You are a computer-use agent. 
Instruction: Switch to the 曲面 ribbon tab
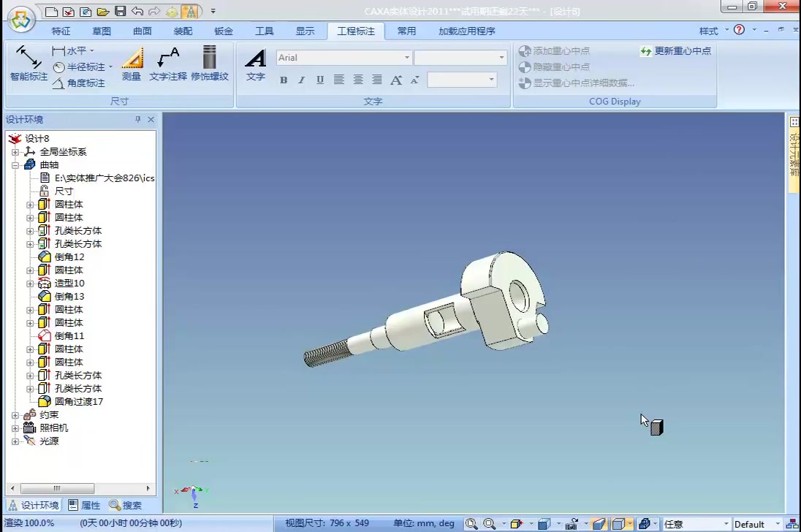(142, 31)
